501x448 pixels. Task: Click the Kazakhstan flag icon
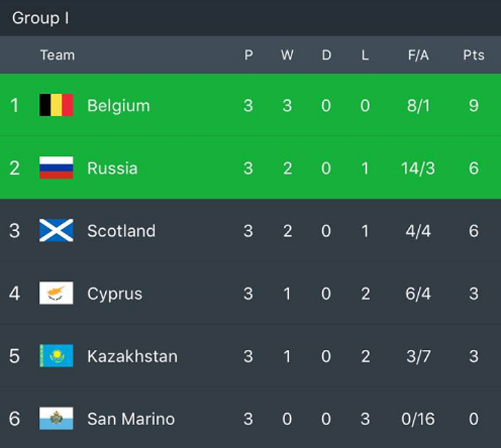[x=56, y=356]
